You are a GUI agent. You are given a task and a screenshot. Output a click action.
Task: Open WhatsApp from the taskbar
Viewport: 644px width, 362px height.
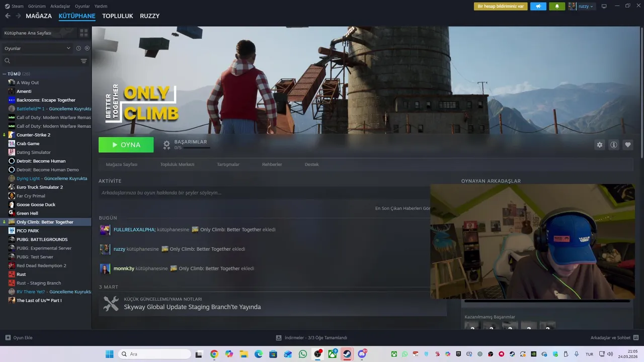pyautogui.click(x=303, y=354)
